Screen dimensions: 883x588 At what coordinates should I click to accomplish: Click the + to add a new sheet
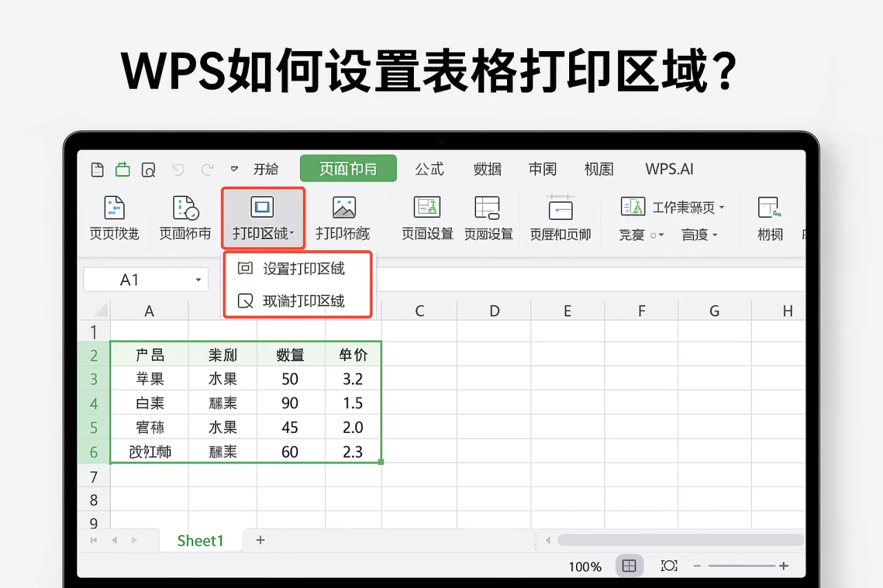coord(260,540)
